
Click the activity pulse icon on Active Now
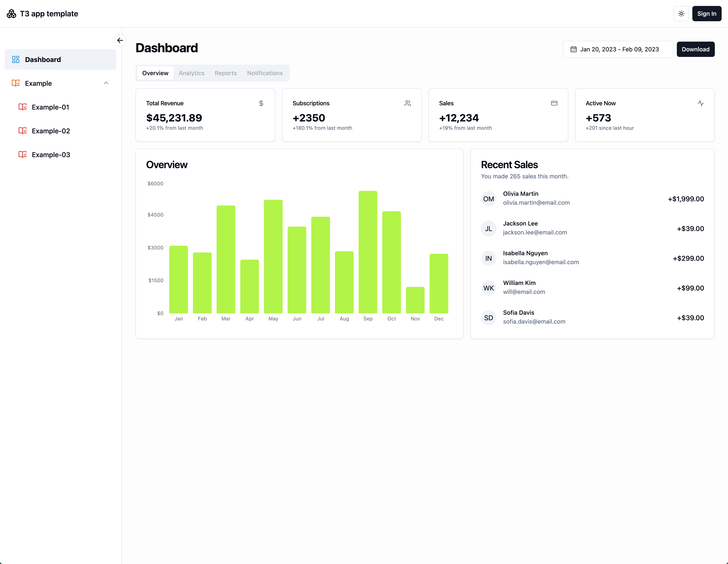pos(701,103)
